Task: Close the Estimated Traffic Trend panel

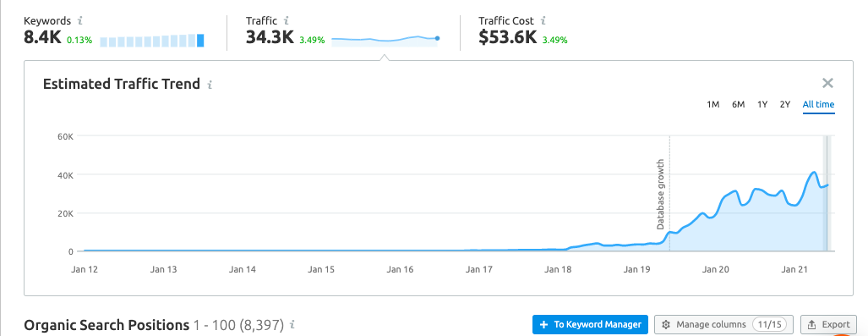Action: point(827,83)
